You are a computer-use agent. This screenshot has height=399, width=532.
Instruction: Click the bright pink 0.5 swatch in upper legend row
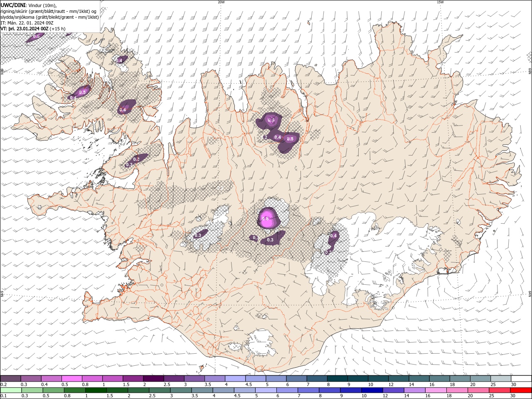pyautogui.click(x=72, y=379)
